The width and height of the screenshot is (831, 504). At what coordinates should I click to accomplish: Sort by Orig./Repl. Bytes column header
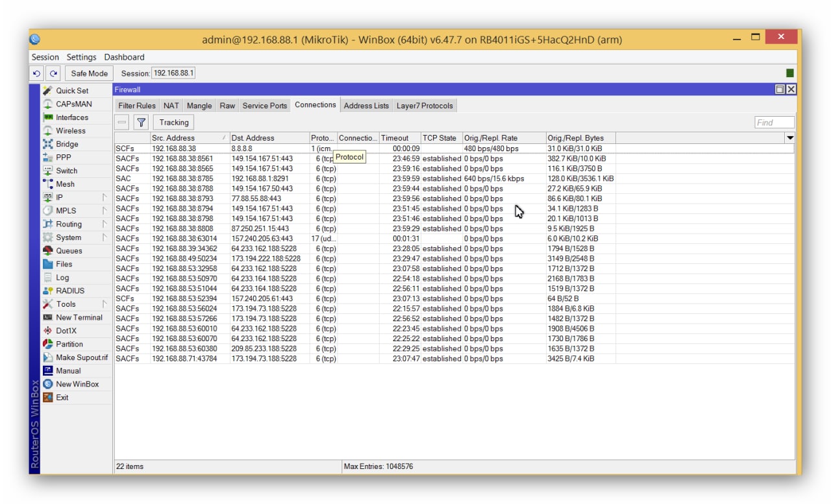(x=580, y=138)
